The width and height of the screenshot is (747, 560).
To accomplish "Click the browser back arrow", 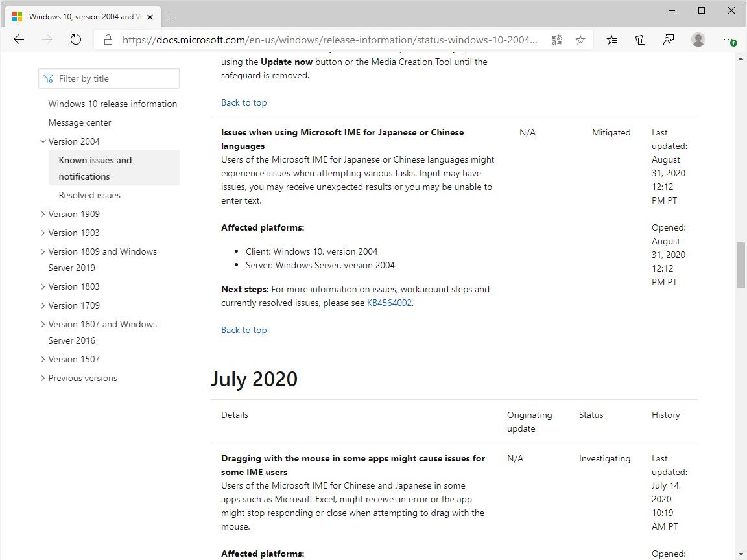I will point(19,40).
